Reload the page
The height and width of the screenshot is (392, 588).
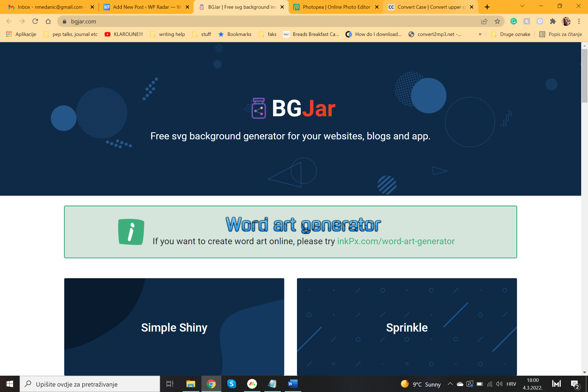35,21
